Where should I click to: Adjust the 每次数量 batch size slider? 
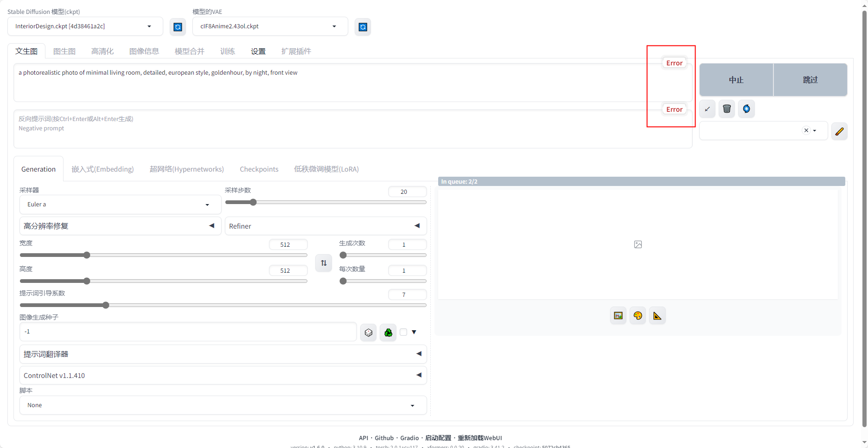click(383, 281)
